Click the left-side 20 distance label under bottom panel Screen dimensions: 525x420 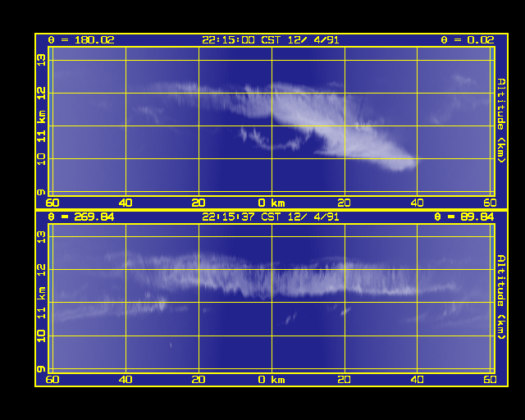(x=199, y=380)
